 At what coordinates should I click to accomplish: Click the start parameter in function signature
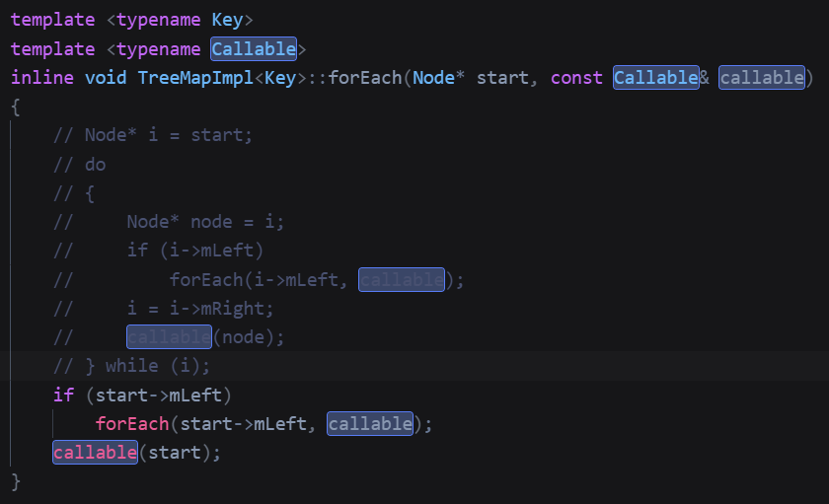click(503, 77)
